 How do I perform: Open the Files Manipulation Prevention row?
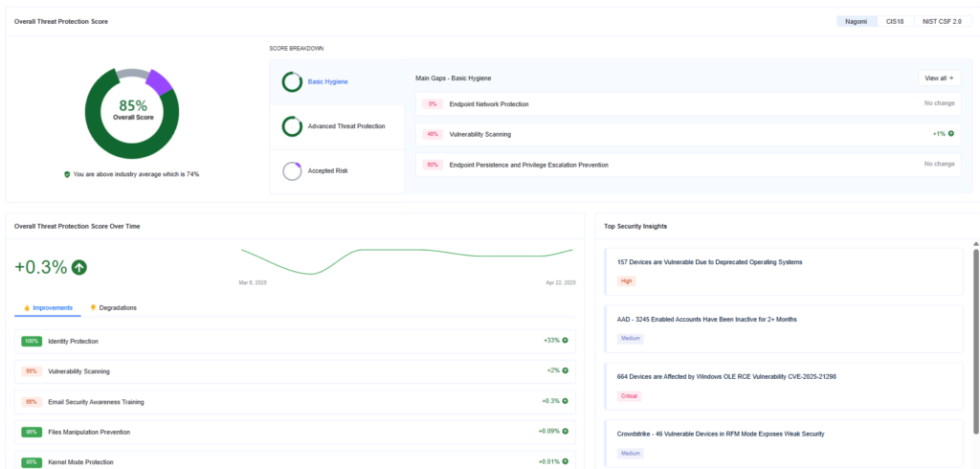(x=295, y=432)
